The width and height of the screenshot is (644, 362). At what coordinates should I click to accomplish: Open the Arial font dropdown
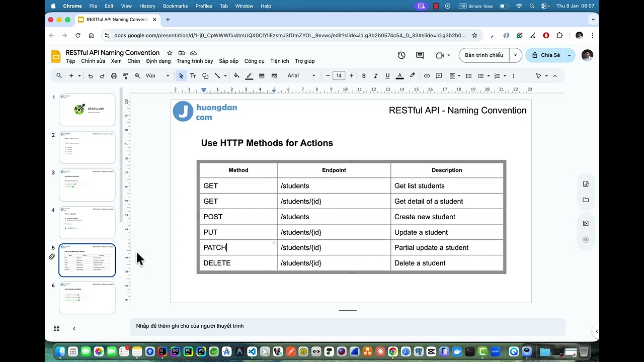[x=301, y=76]
